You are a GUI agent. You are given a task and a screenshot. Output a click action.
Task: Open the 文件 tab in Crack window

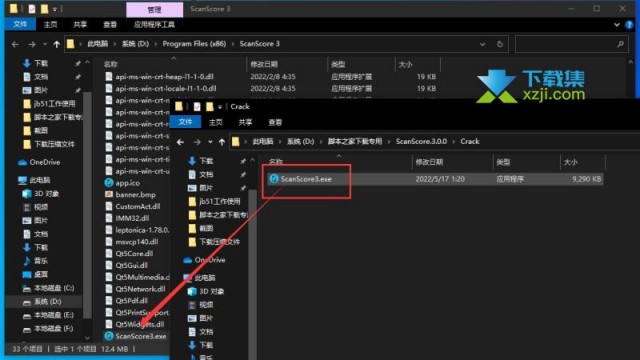click(185, 122)
